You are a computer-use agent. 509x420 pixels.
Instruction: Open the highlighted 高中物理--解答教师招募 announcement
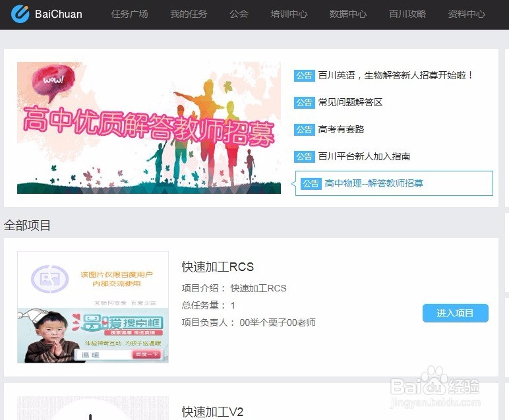[394, 183]
